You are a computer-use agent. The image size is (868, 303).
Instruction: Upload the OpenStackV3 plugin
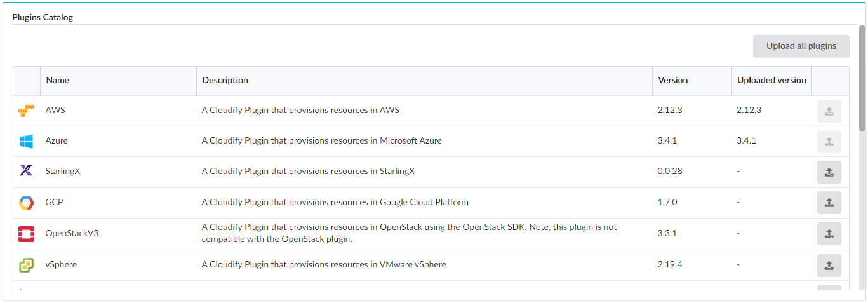coord(829,234)
